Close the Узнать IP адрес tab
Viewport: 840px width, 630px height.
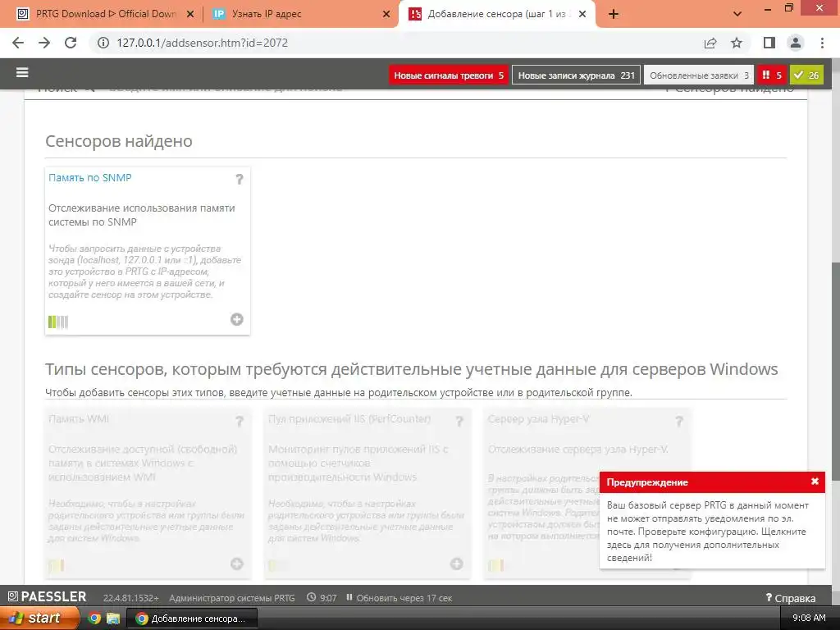click(x=386, y=15)
